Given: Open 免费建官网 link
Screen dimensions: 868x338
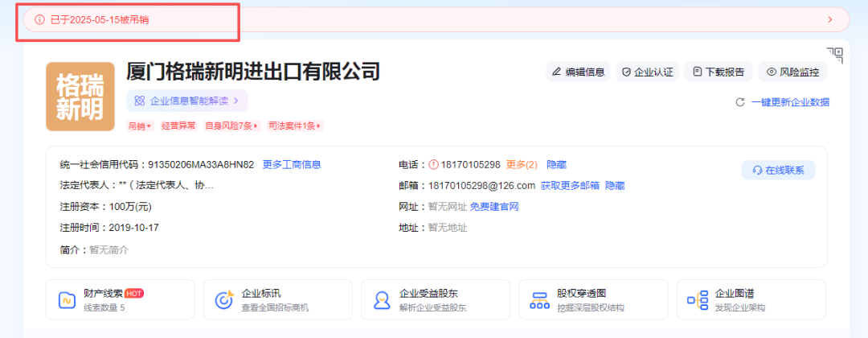Looking at the screenshot, I should point(494,207).
